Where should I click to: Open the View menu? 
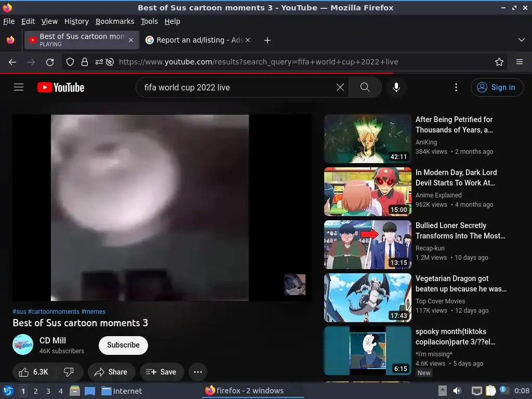click(x=49, y=21)
